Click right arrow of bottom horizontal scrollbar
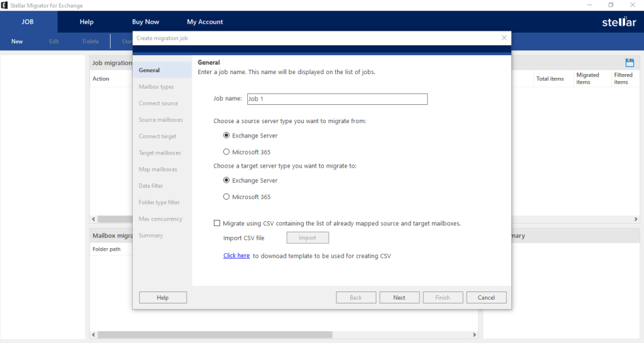644x343 pixels. (x=474, y=335)
